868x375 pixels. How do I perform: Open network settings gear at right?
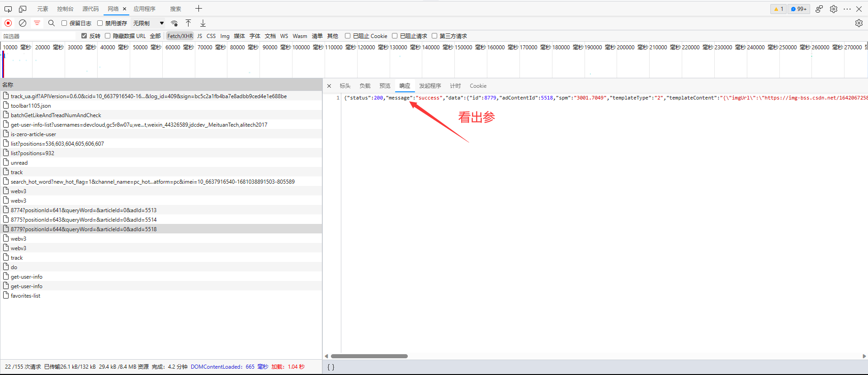[x=859, y=23]
